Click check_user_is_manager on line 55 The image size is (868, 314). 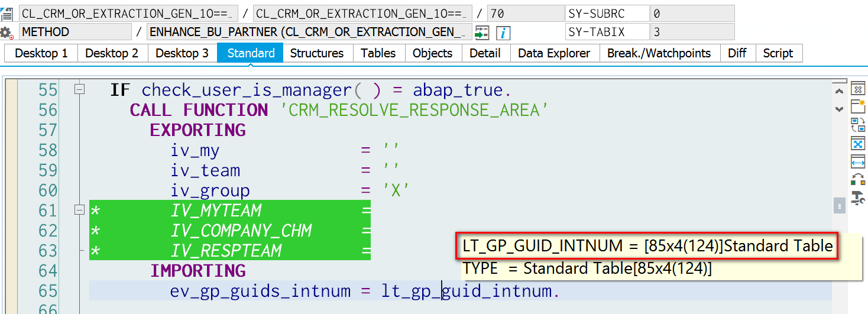pyautogui.click(x=247, y=90)
